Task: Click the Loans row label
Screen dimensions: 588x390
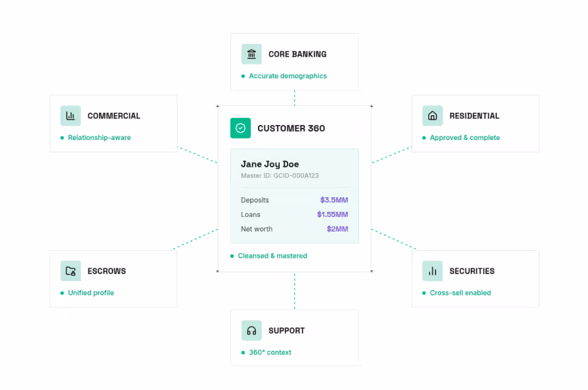Action: pyautogui.click(x=250, y=215)
